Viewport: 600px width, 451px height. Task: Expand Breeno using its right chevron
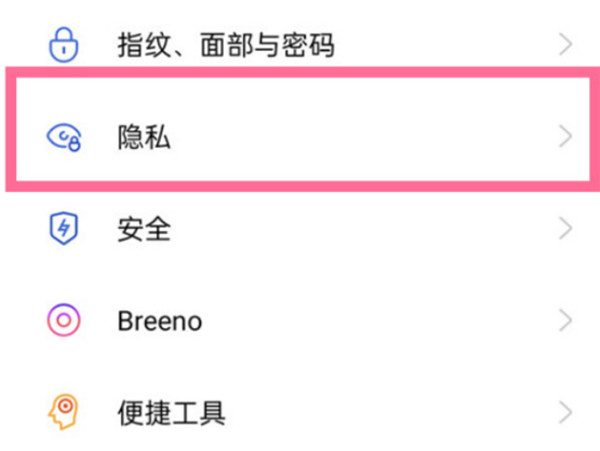[566, 321]
